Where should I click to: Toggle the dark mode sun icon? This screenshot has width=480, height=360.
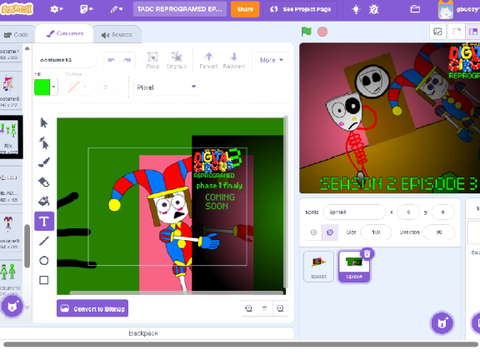(356, 9)
